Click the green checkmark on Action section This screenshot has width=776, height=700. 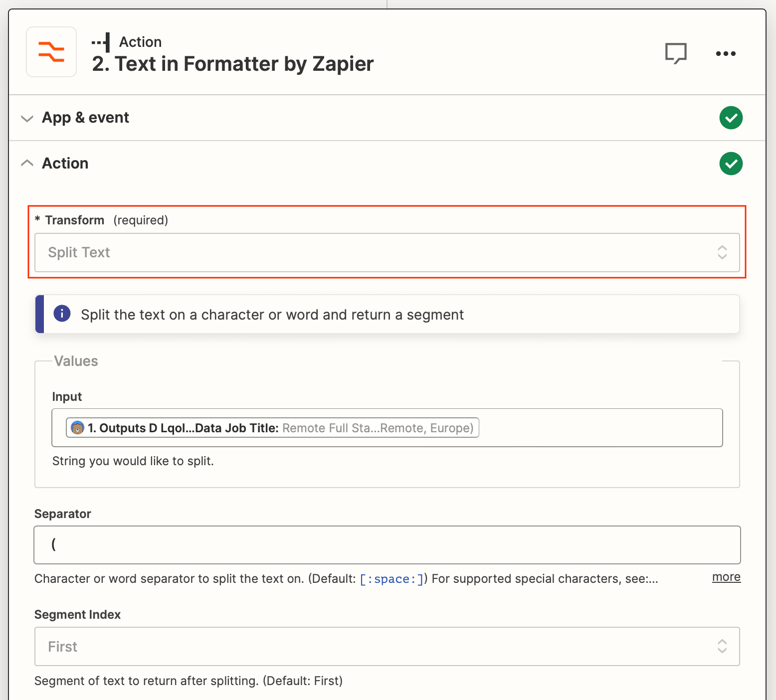coord(731,164)
